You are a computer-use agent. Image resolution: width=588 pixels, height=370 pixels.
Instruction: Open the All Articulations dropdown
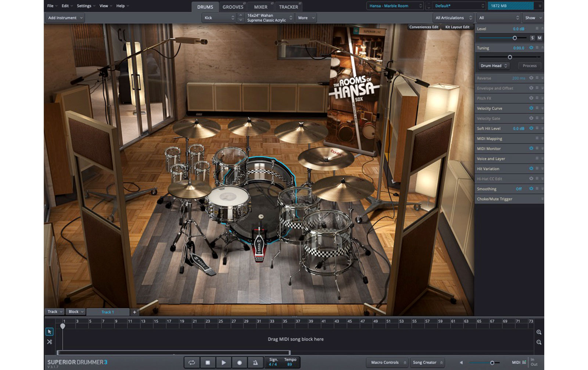tap(453, 18)
